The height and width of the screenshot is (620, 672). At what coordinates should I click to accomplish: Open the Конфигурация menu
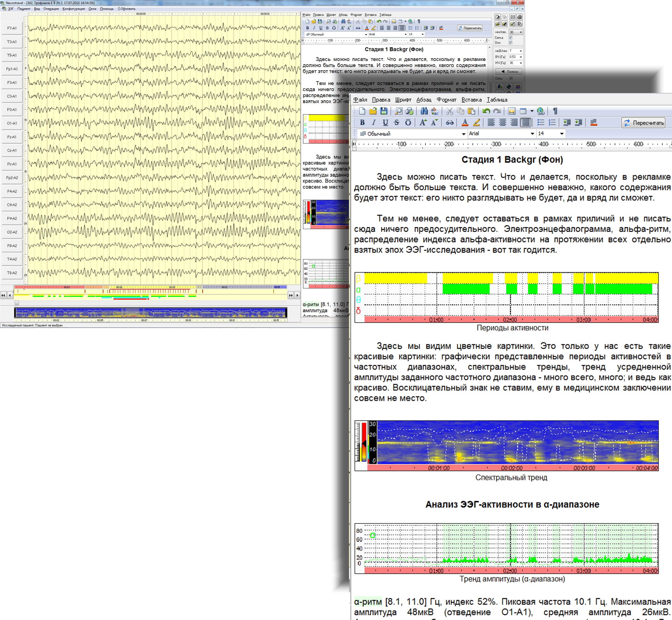[x=73, y=9]
